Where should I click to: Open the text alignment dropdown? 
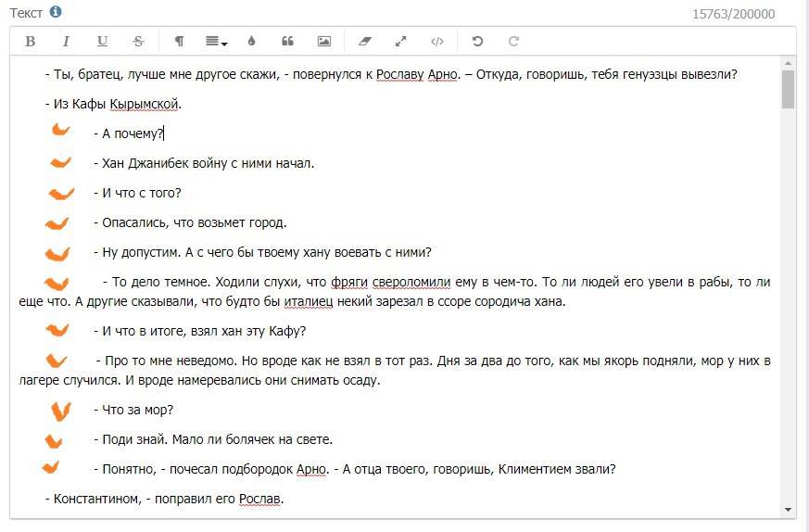tap(216, 41)
